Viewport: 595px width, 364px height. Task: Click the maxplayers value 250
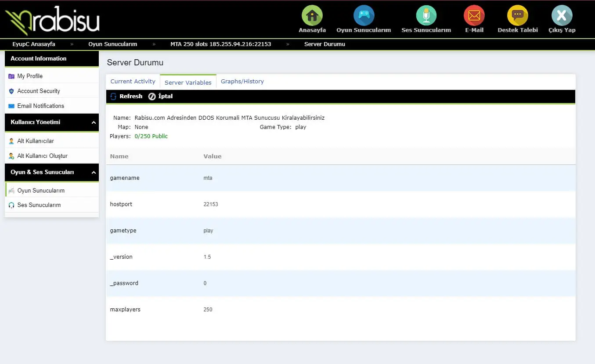[208, 310]
